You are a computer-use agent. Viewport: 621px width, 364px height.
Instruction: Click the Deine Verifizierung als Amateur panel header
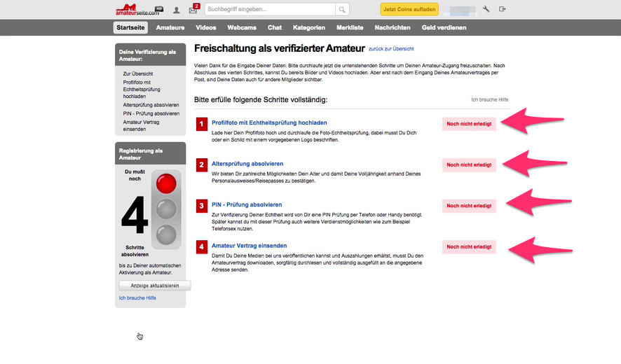(x=150, y=55)
